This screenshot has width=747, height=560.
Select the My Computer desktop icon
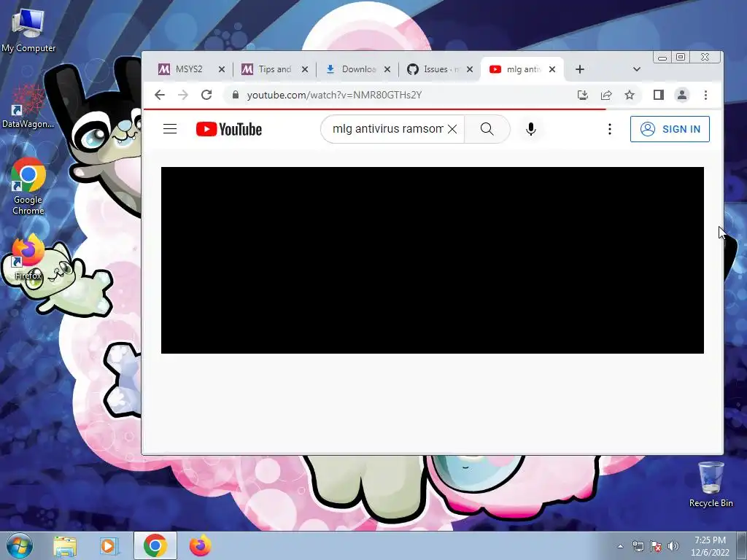click(28, 31)
